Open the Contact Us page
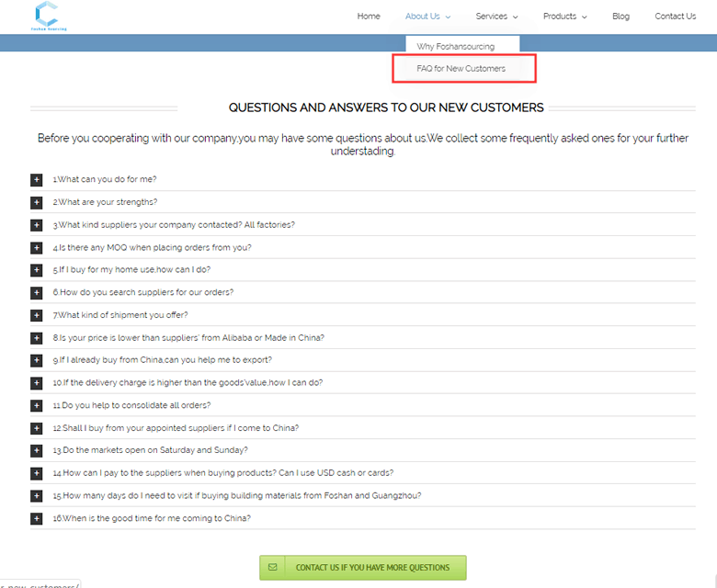The height and width of the screenshot is (588, 717). (676, 17)
